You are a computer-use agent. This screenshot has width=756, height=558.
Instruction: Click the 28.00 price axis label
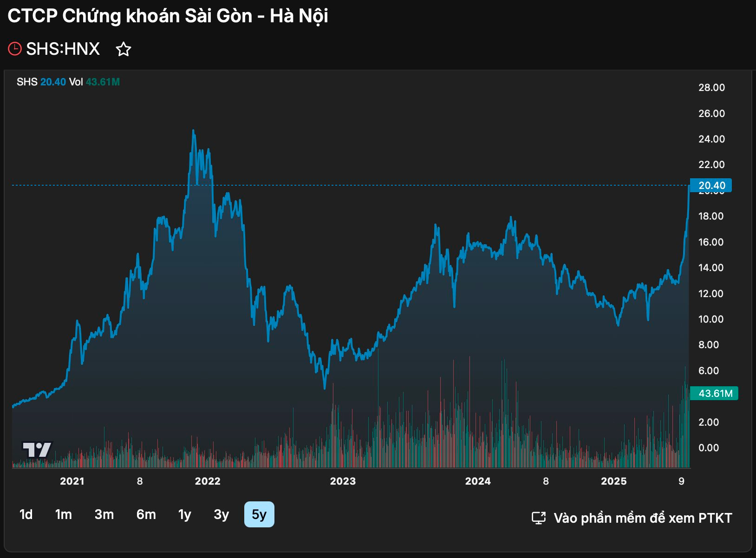point(711,88)
